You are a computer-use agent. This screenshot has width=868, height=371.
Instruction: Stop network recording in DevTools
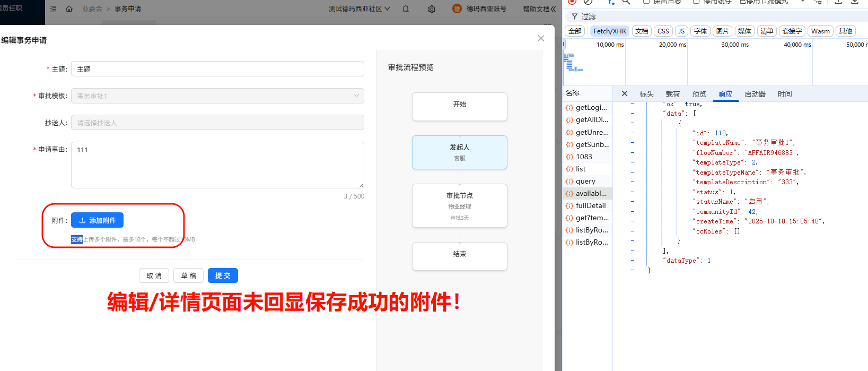point(572,2)
